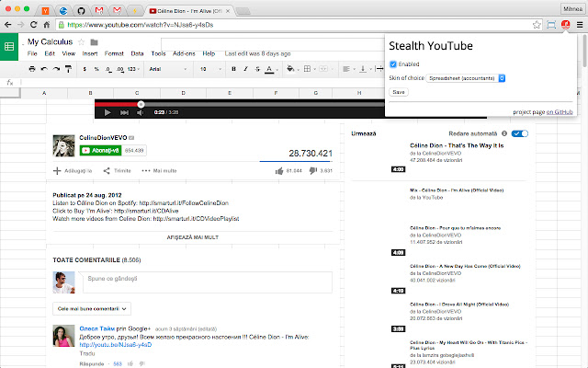Click the Adăugați la button
588x368 pixels.
click(73, 171)
